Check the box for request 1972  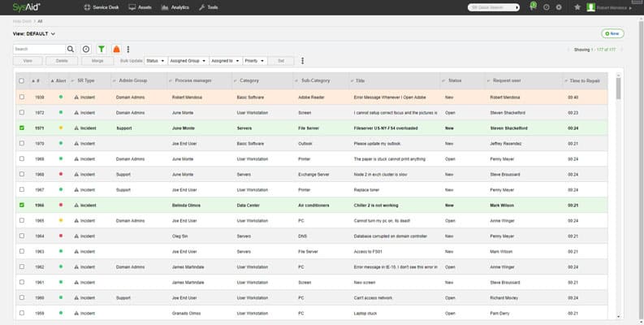tap(22, 112)
